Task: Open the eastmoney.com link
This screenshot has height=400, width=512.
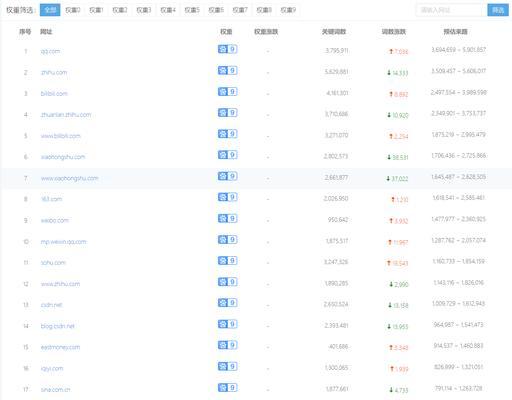Action: point(60,347)
